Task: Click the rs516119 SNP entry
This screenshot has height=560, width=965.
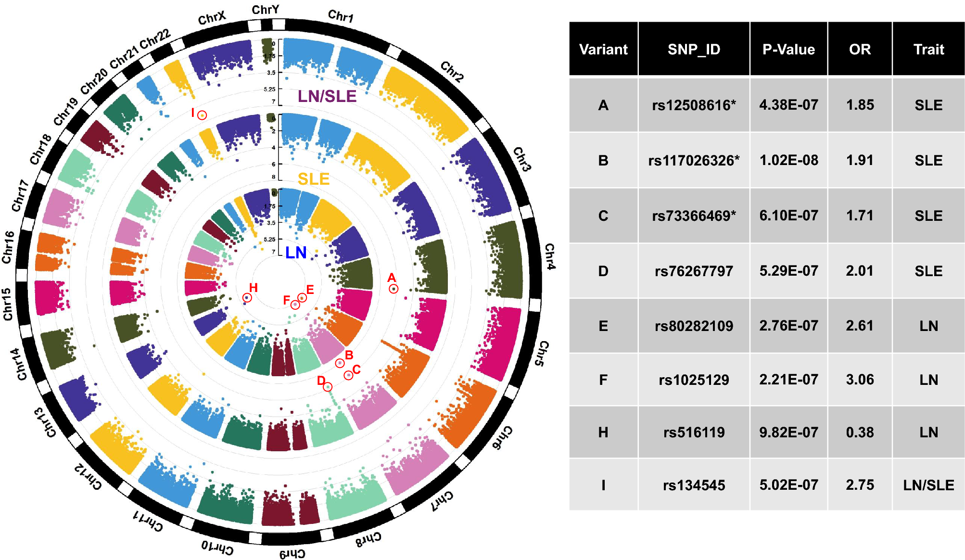Action: click(694, 433)
